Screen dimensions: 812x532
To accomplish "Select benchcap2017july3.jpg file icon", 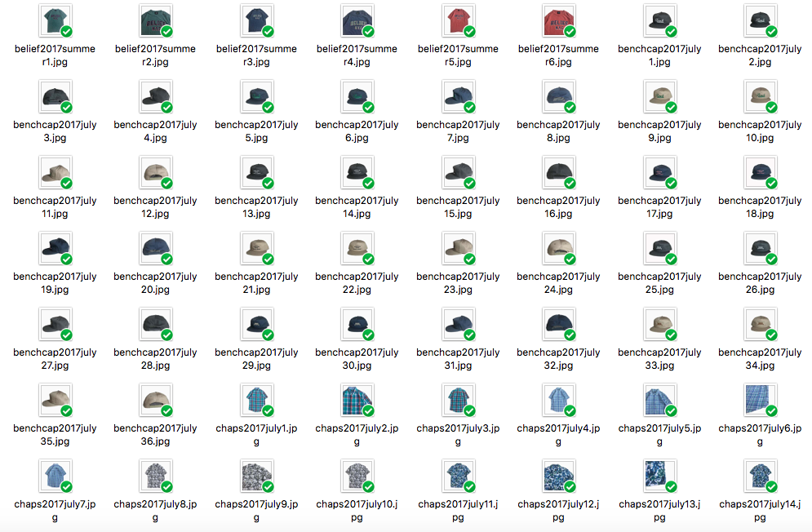I will click(x=55, y=96).
